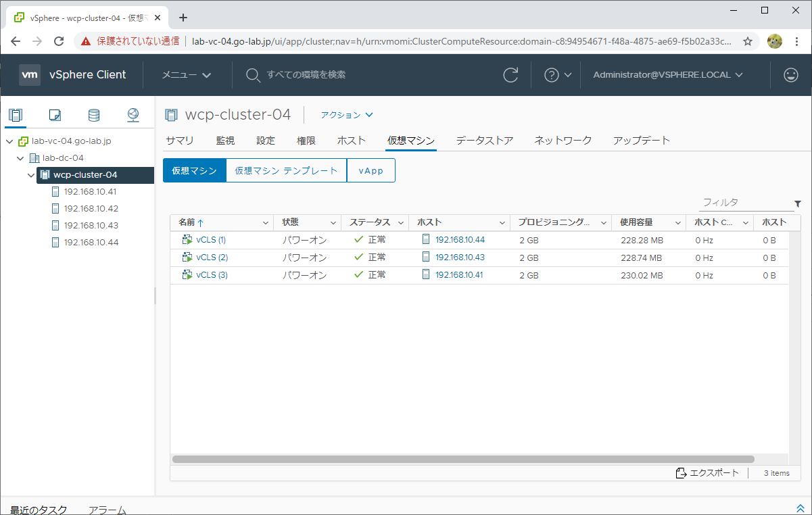812x515 pixels.
Task: Open vCLS (1) VM link
Action: [211, 239]
